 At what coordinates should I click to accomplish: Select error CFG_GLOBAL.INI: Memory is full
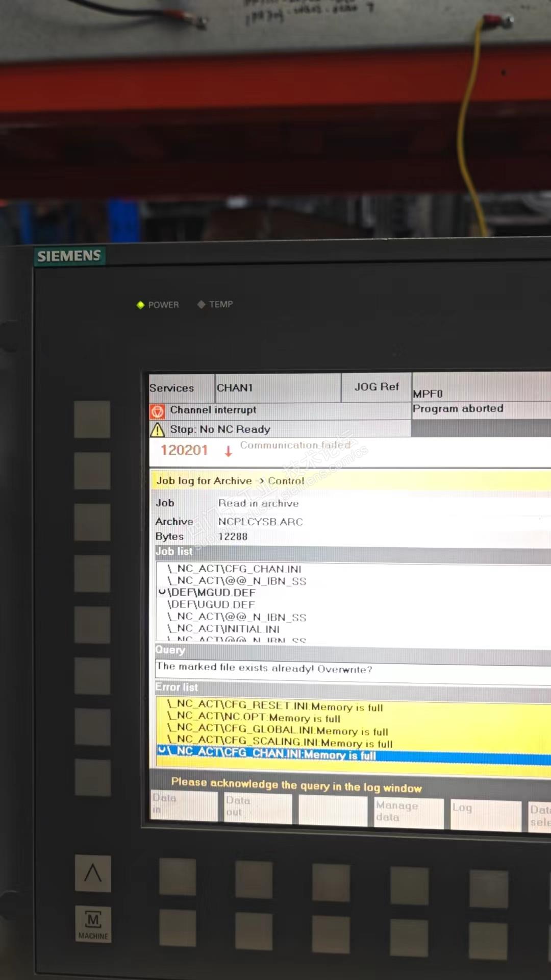278,730
